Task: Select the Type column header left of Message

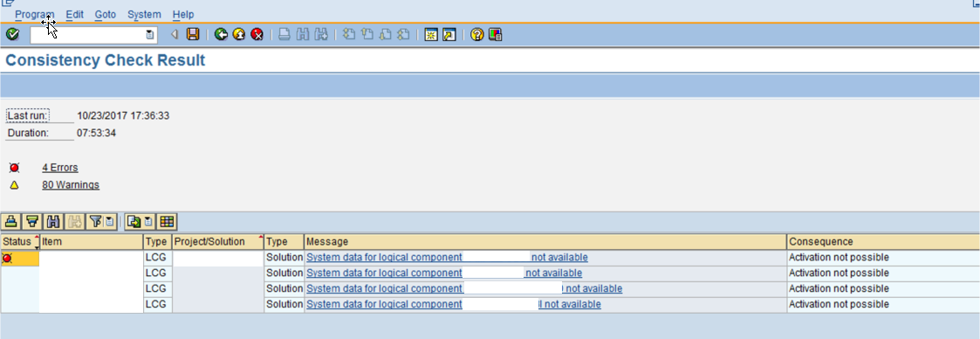Action: (284, 241)
